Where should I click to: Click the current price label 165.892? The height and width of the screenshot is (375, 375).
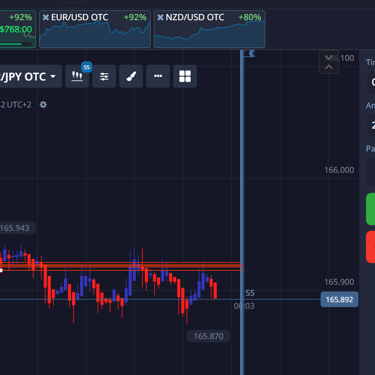(x=339, y=299)
